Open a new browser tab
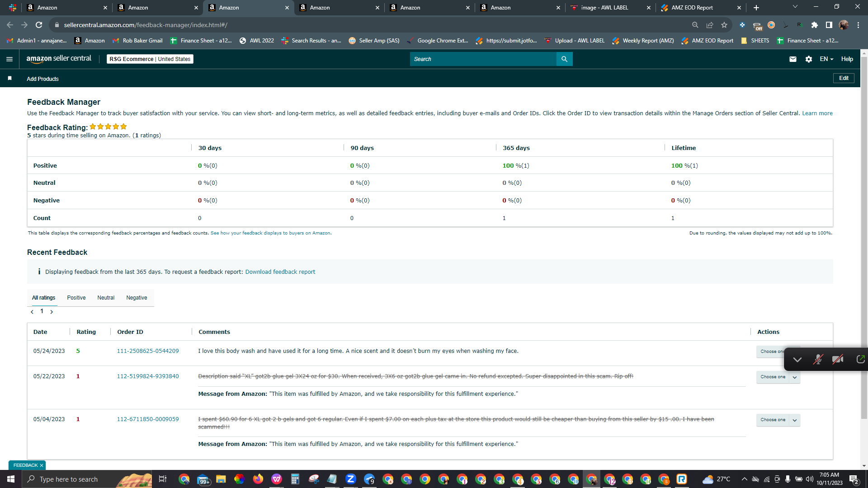This screenshot has height=488, width=868. [756, 8]
